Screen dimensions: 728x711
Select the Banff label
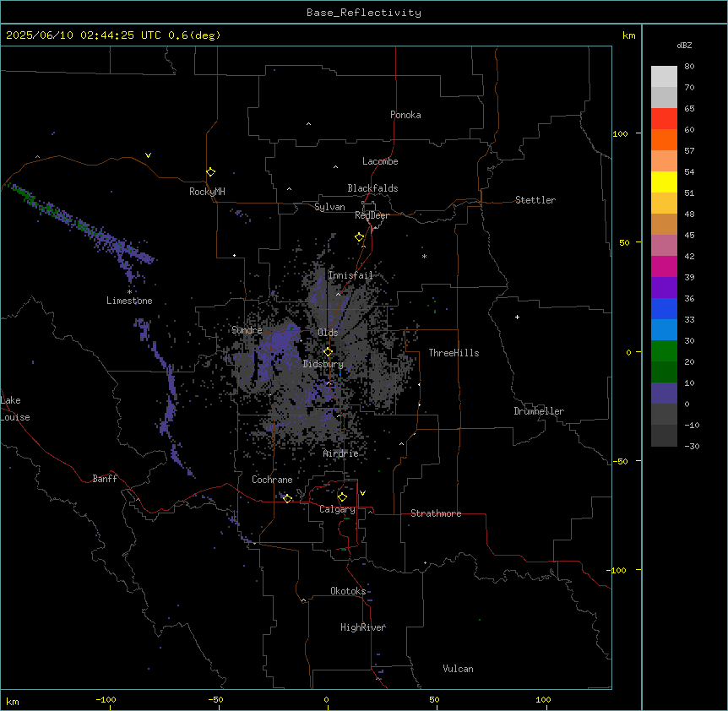[x=105, y=479]
